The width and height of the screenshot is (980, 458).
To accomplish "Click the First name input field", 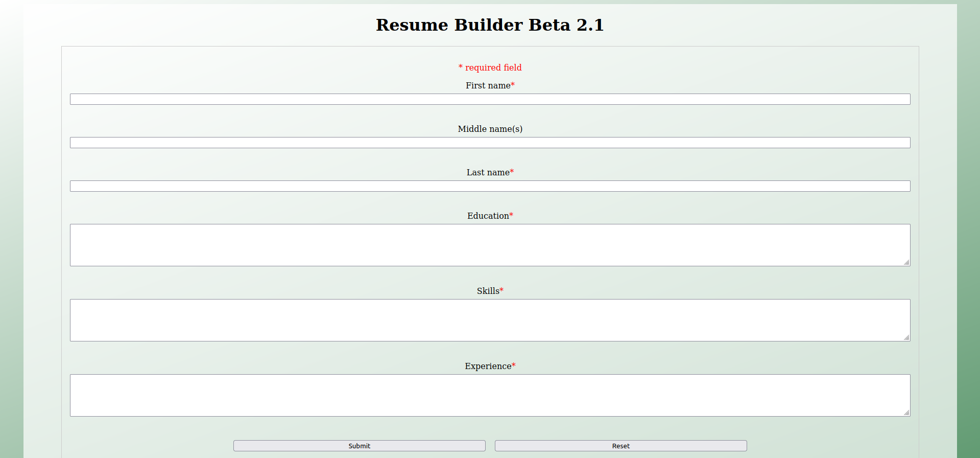I will click(490, 99).
